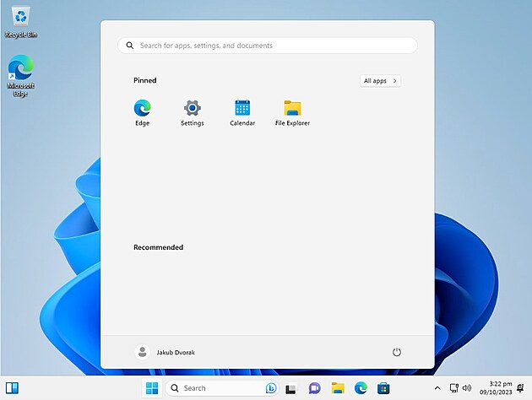This screenshot has height=400, width=532.
Task: Open Task View from the taskbar
Action: click(x=291, y=388)
